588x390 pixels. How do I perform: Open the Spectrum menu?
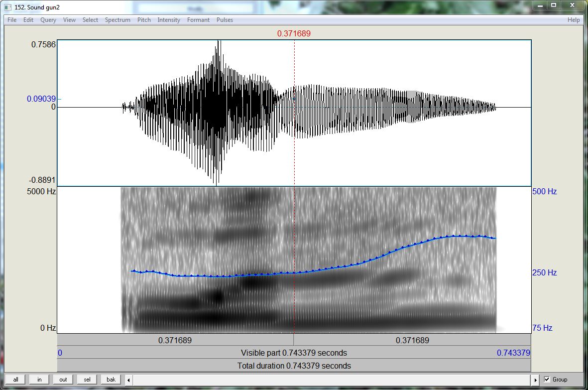(118, 20)
